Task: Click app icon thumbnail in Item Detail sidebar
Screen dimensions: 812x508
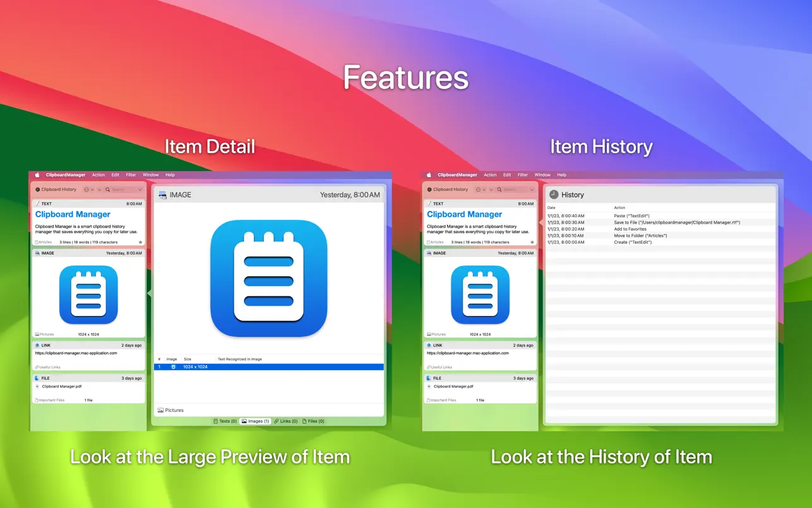Action: click(88, 294)
